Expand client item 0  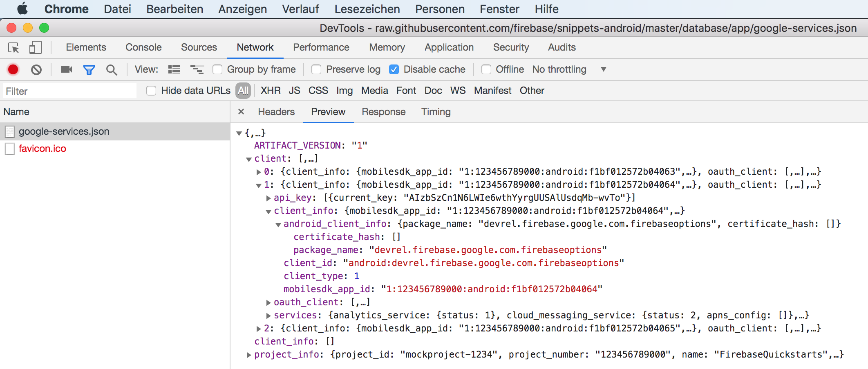[x=259, y=172]
